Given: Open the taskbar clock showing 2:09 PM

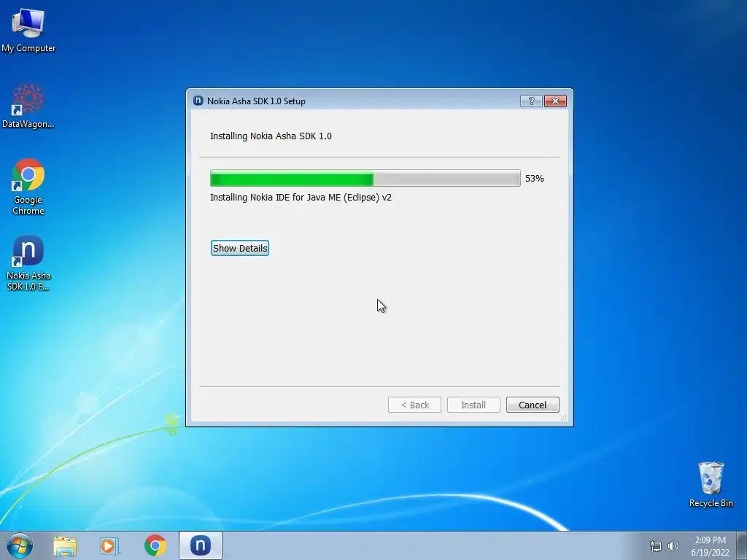Looking at the screenshot, I should click(x=710, y=546).
